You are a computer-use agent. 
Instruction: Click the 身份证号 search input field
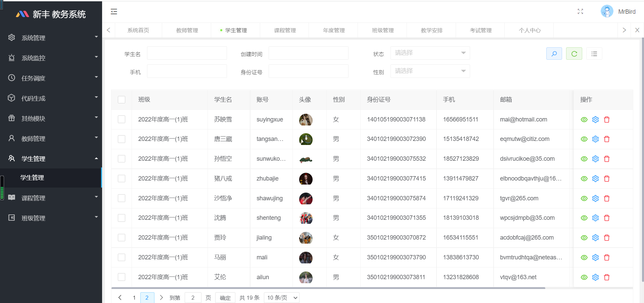[x=309, y=71]
